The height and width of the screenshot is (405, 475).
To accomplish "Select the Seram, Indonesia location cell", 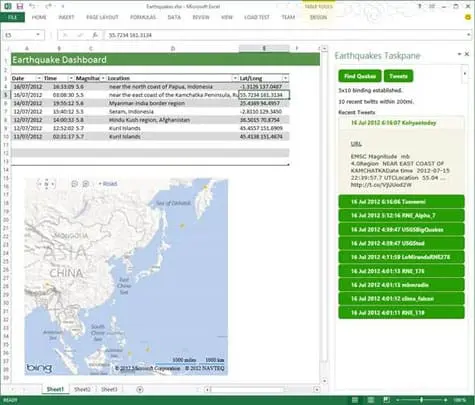I will point(172,111).
